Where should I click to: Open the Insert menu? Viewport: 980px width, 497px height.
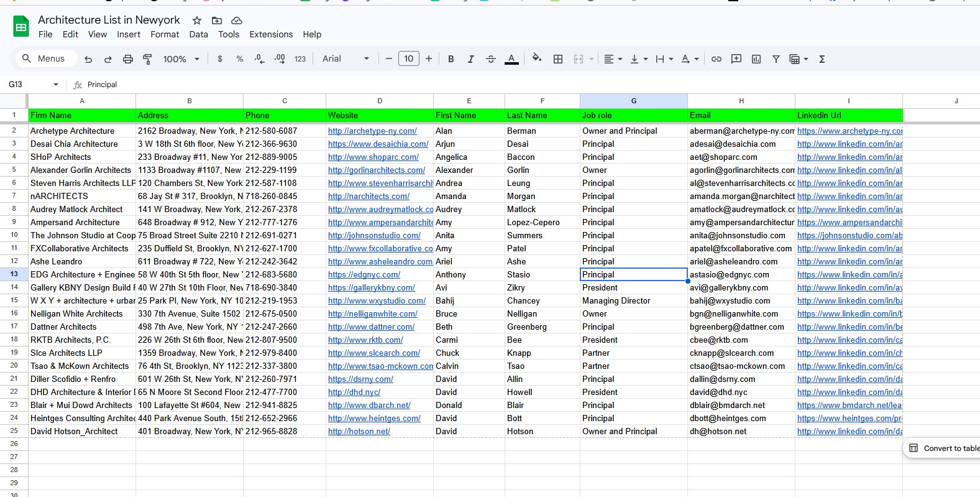[x=129, y=34]
